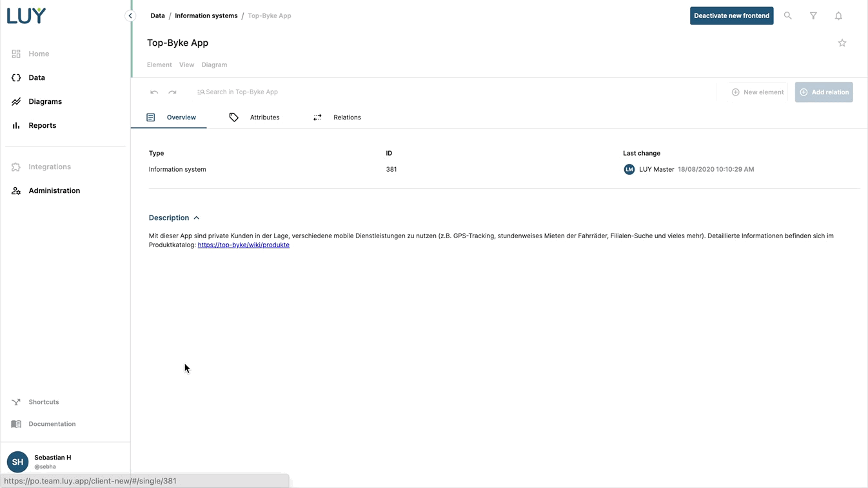Open the top-byke wiki produkte link
The width and height of the screenshot is (868, 488).
tap(243, 245)
